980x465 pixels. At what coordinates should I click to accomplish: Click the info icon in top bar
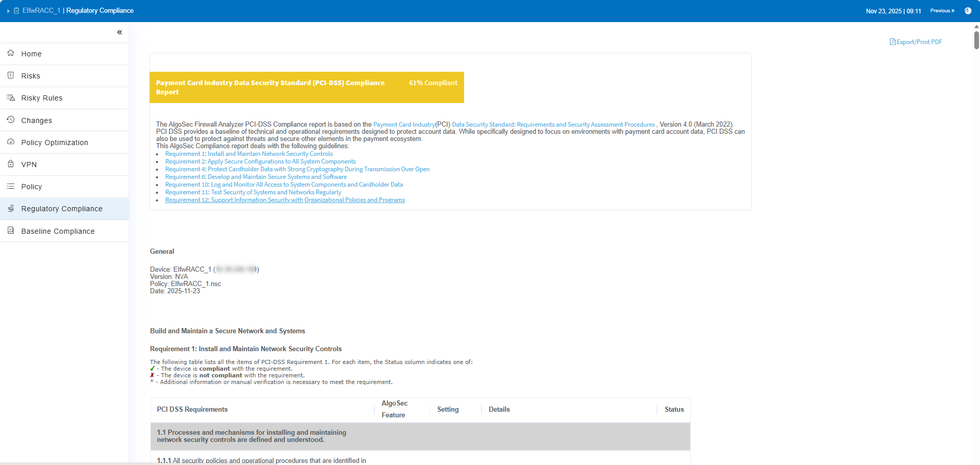(968, 11)
